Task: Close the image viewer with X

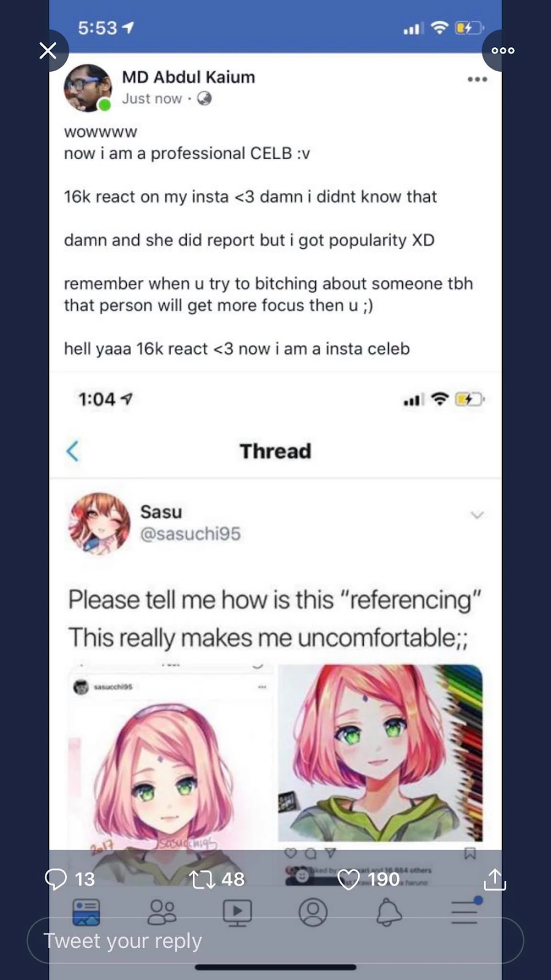Action: (48, 50)
